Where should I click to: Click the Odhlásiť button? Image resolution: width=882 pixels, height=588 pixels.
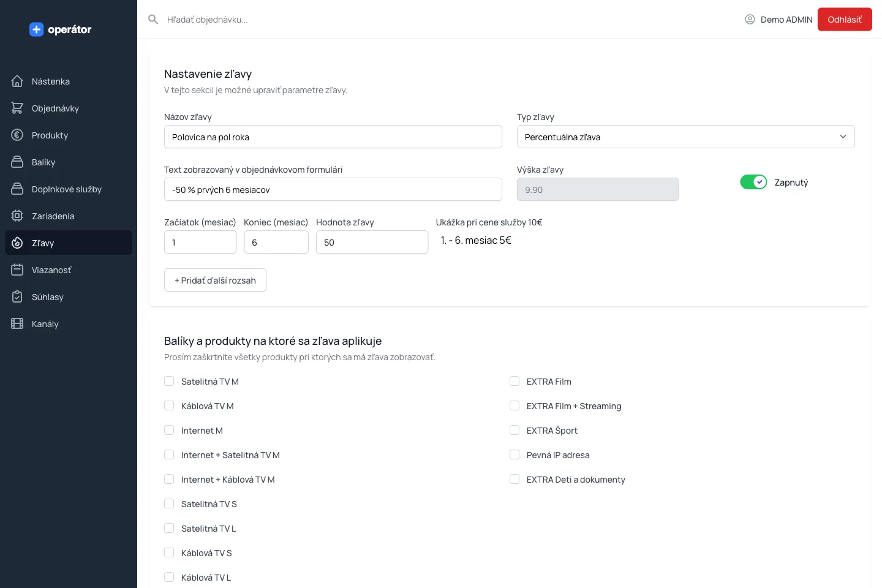coord(845,20)
